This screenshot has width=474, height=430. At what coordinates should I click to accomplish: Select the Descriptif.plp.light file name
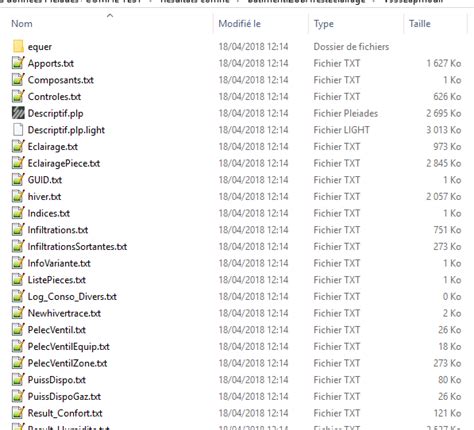[66, 130]
